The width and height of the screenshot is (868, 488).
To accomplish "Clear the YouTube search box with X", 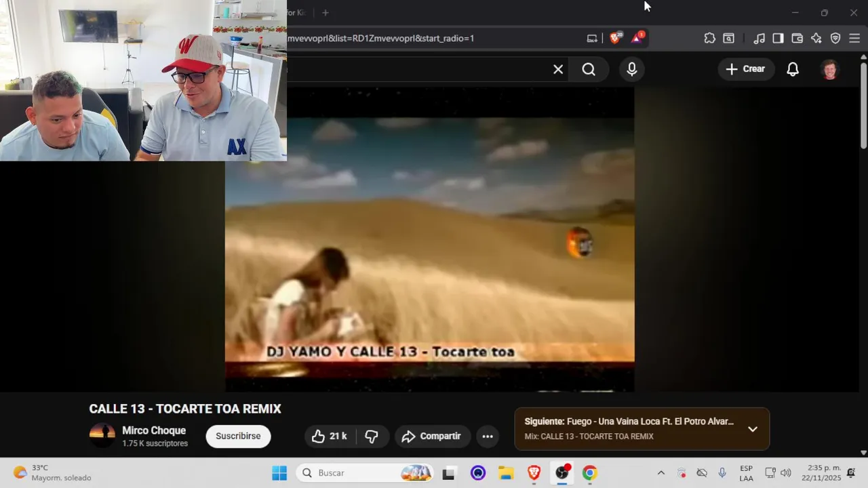I will (x=558, y=69).
